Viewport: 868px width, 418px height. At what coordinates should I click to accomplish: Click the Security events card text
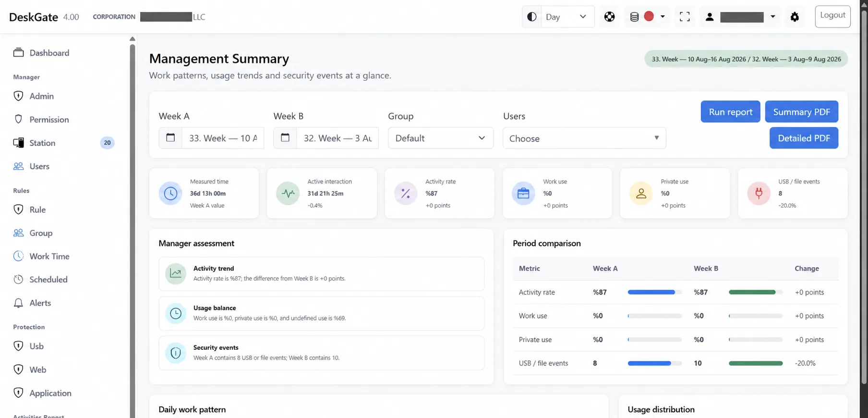coord(266,353)
